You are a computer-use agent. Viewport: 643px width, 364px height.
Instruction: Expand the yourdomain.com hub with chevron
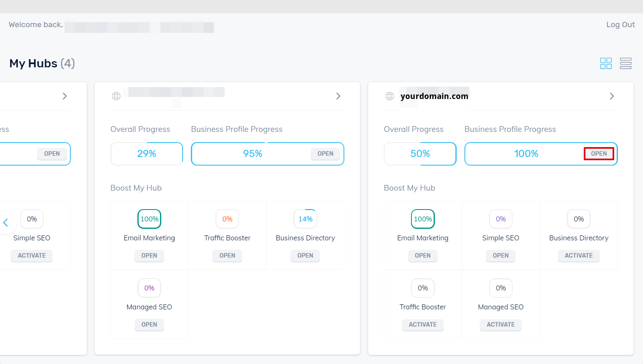(x=612, y=96)
